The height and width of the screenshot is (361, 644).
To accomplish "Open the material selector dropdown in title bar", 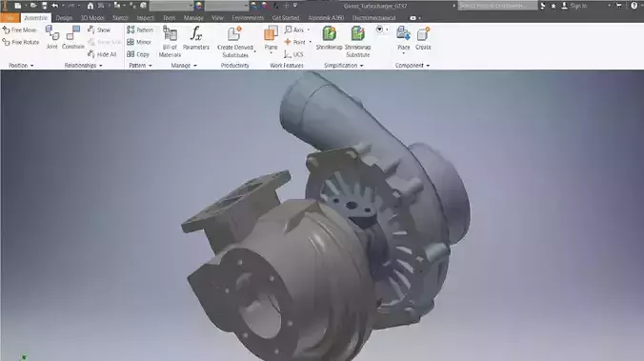I will tap(171, 6).
